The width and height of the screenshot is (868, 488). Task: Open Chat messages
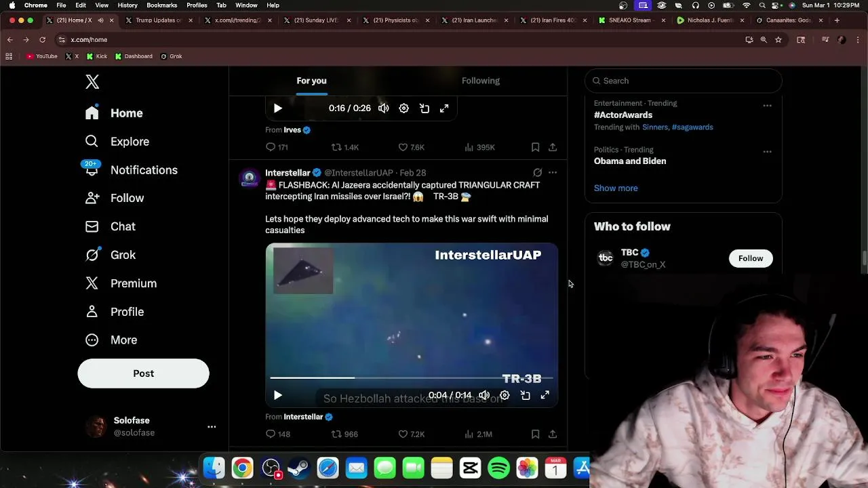[x=110, y=226]
